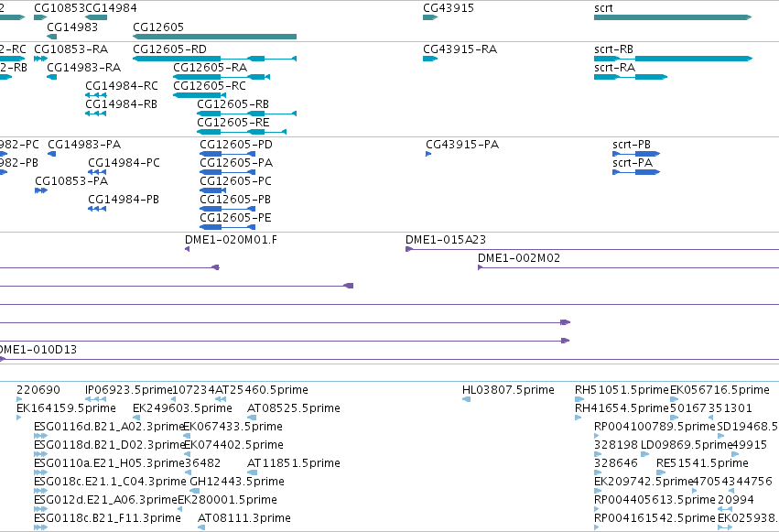
Task: Select protein CG14983-PA
Action: click(51, 154)
